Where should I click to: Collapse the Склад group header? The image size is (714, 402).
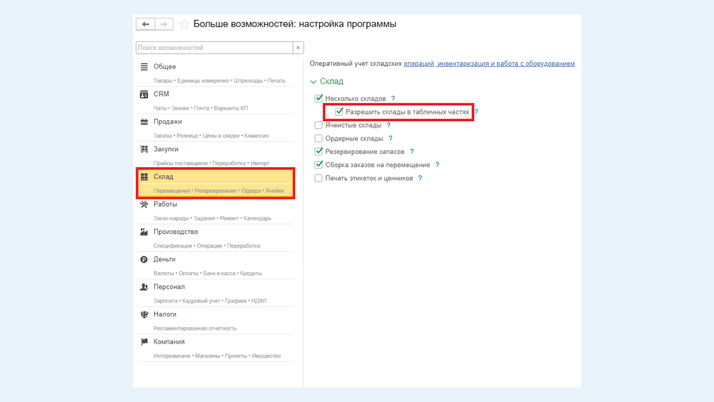coord(327,81)
